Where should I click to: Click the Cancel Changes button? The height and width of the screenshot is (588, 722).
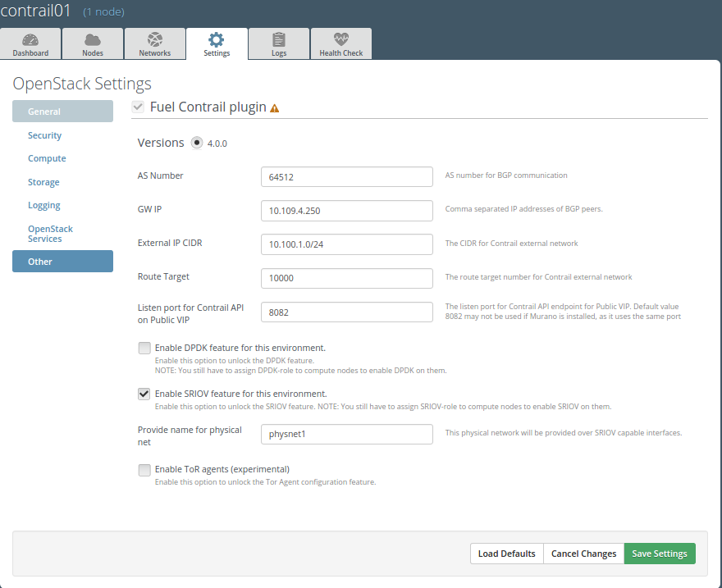pos(583,554)
